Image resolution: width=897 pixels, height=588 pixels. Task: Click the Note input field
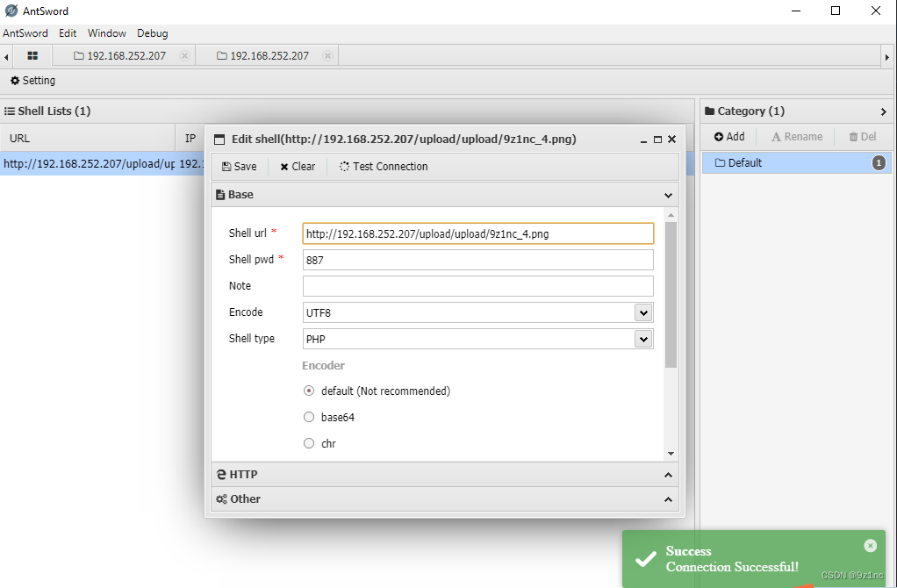point(477,286)
